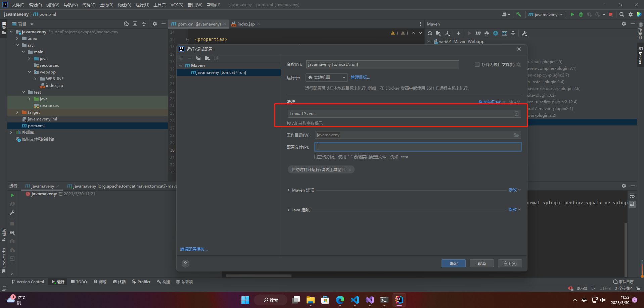Open Visual Studio Code from taskbar
Image resolution: width=644 pixels, height=308 pixels.
pos(355,300)
